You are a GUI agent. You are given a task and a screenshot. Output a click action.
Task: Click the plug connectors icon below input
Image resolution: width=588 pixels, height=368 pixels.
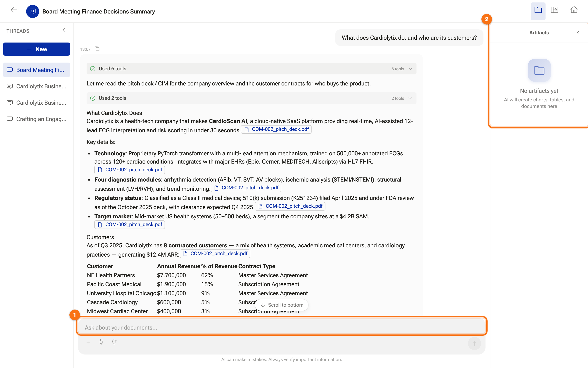pyautogui.click(x=101, y=342)
